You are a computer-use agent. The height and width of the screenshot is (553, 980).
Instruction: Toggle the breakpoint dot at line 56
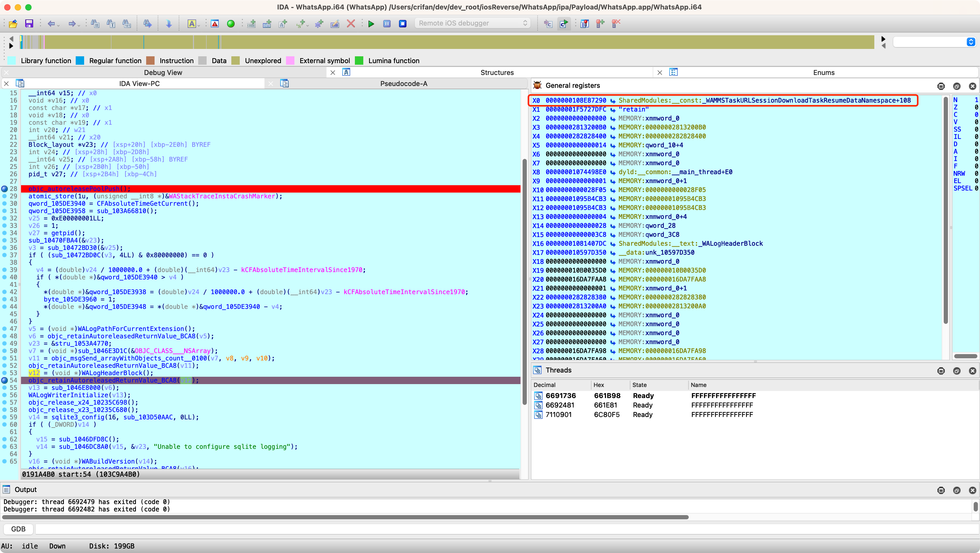click(x=4, y=395)
